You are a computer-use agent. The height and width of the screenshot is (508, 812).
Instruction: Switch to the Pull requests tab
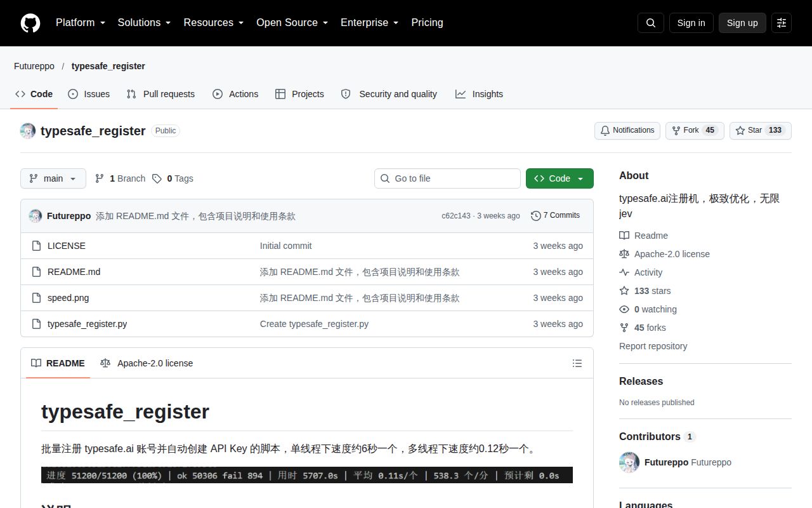[x=160, y=94]
